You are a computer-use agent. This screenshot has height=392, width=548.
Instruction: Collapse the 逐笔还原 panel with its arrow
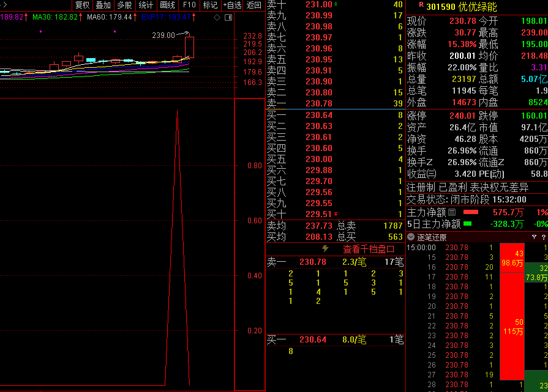coord(411,237)
